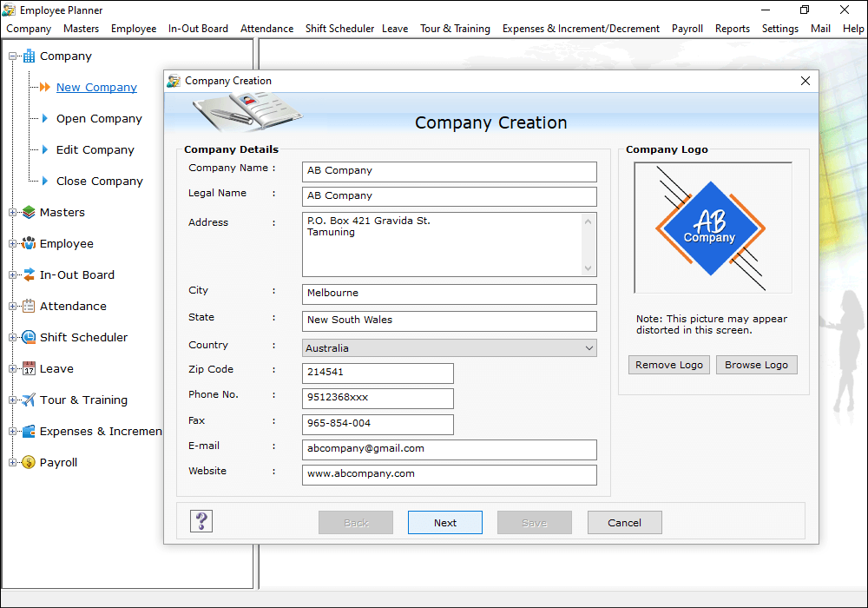Screen dimensions: 868x608
Task: Click into the Address text area
Action: pyautogui.click(x=443, y=244)
